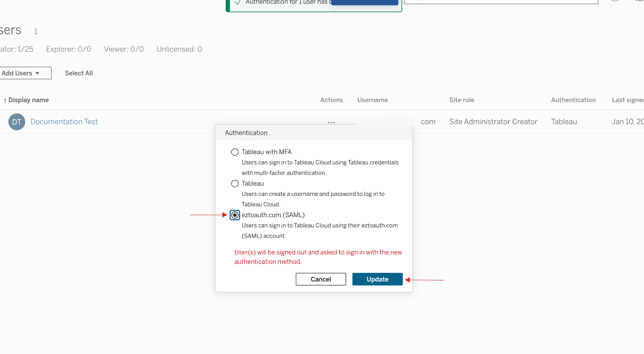The width and height of the screenshot is (644, 354).
Task: Sort by the Authentication column header
Action: pyautogui.click(x=573, y=100)
